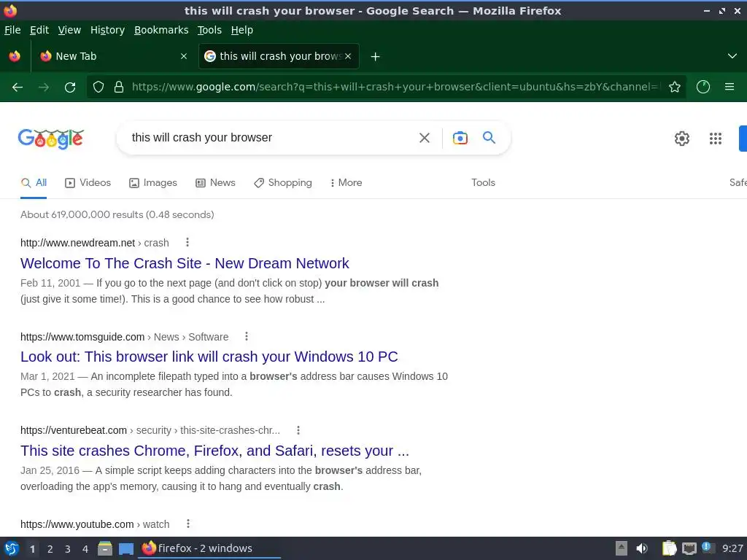The width and height of the screenshot is (747, 560).
Task: Close the Google search results tab
Action: [x=348, y=56]
